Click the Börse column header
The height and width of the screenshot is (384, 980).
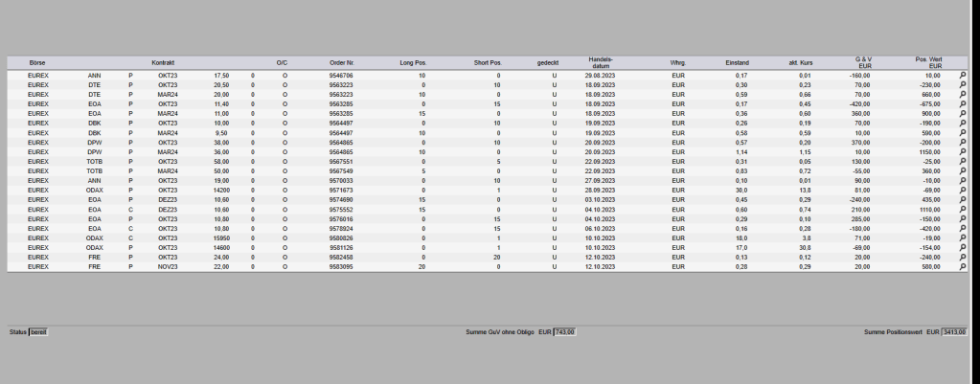37,62
